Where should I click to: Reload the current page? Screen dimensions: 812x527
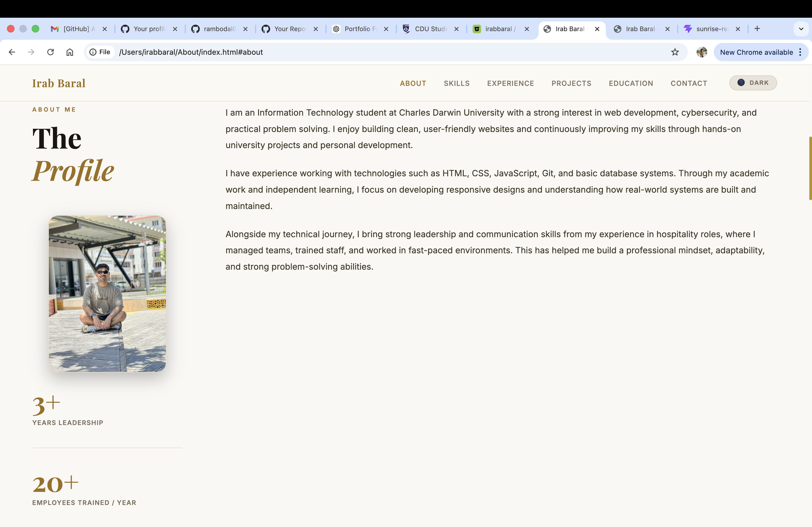click(50, 52)
